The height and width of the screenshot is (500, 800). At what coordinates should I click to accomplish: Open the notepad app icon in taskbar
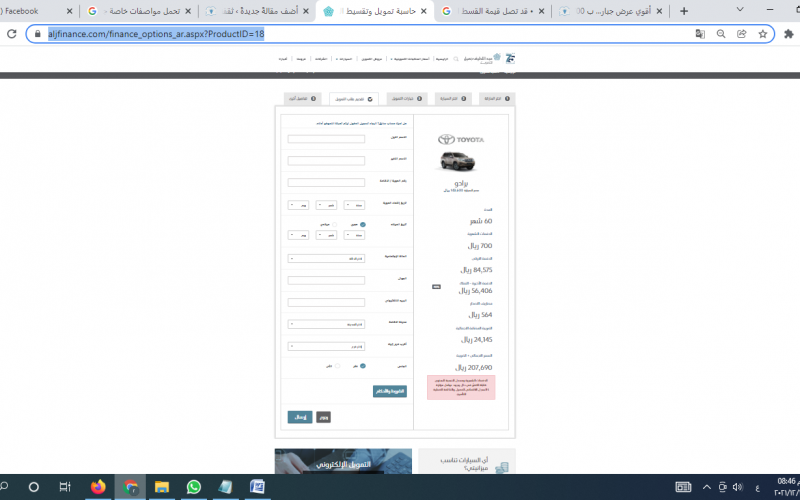click(225, 487)
